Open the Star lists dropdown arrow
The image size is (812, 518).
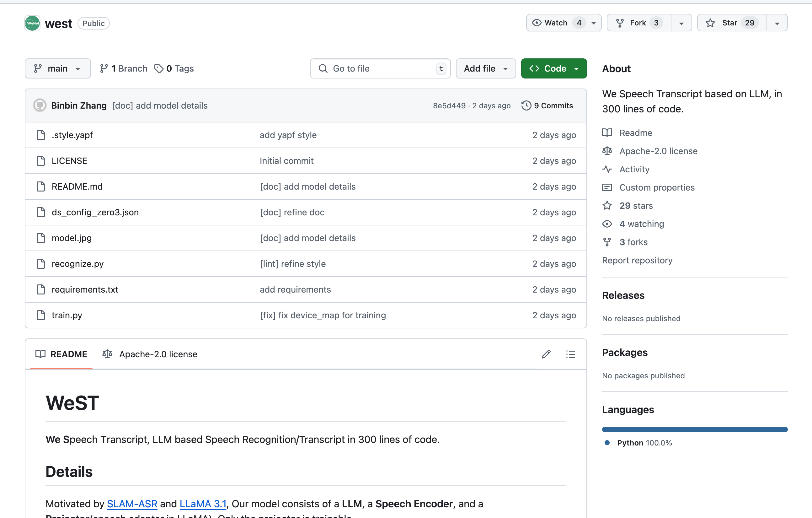777,23
